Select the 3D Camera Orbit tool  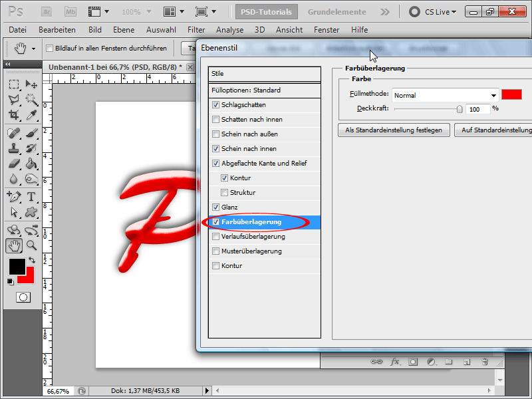click(31, 230)
